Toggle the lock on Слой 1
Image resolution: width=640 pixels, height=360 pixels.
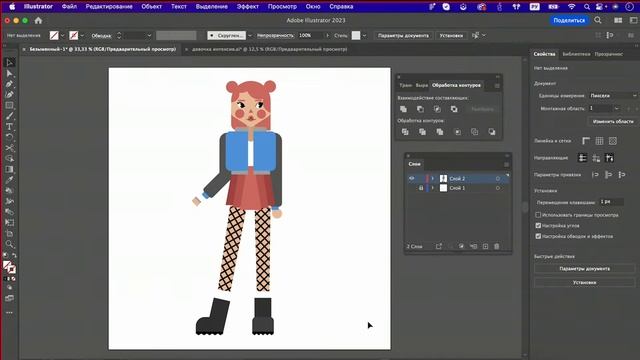pyautogui.click(x=421, y=188)
